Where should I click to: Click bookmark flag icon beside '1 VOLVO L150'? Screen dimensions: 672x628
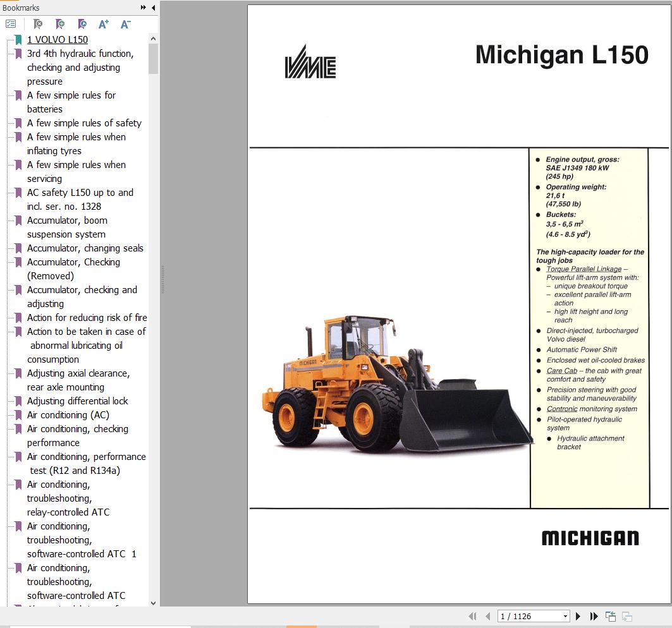click(18, 40)
